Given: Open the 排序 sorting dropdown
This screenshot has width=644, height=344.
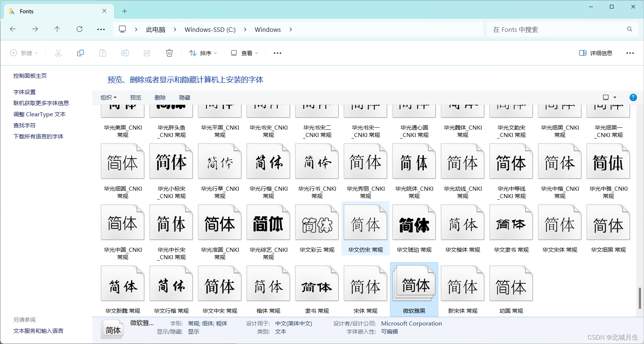Looking at the screenshot, I should (x=202, y=53).
